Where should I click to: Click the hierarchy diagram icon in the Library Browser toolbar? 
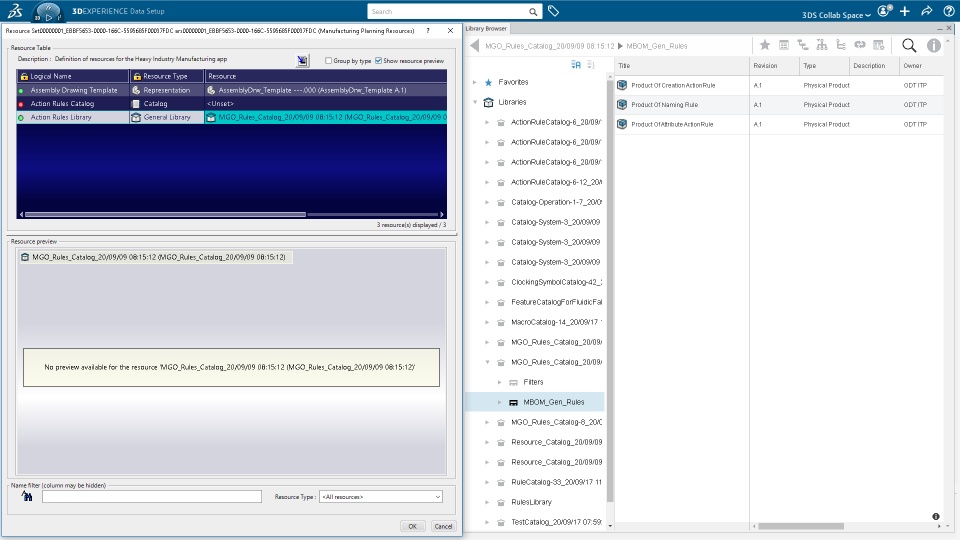click(x=822, y=45)
